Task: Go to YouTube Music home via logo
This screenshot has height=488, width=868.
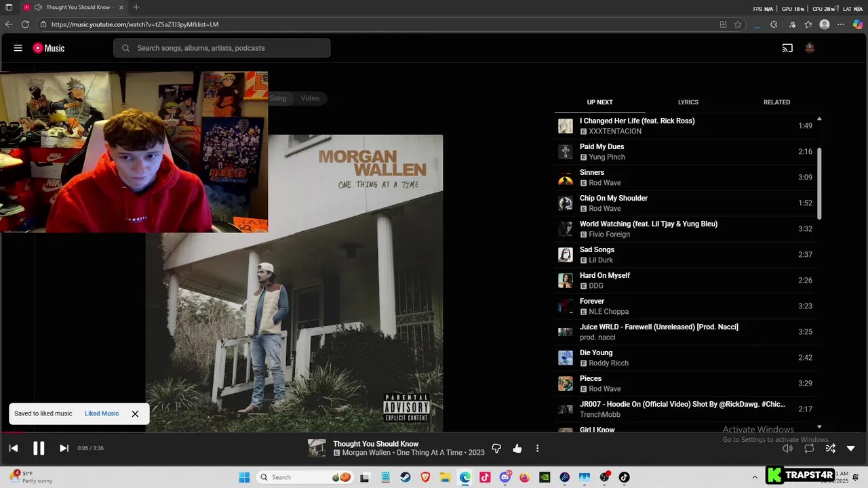Action: click(x=49, y=48)
